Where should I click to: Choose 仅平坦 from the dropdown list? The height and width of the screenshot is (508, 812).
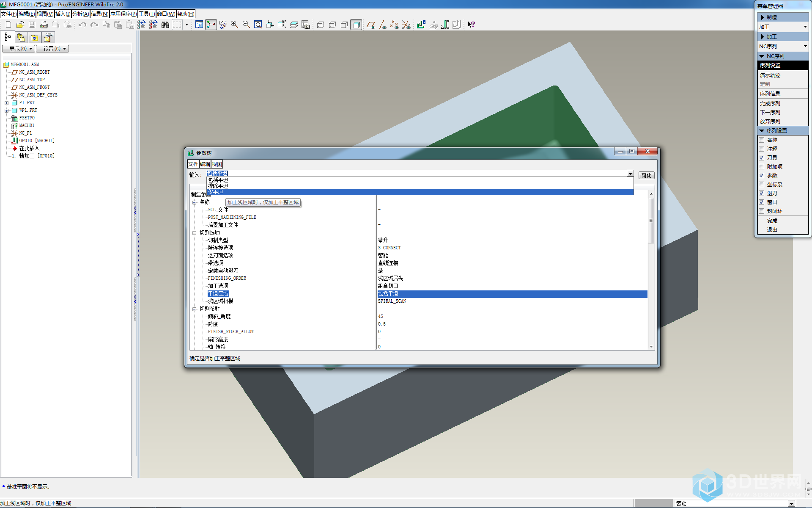[x=420, y=192]
